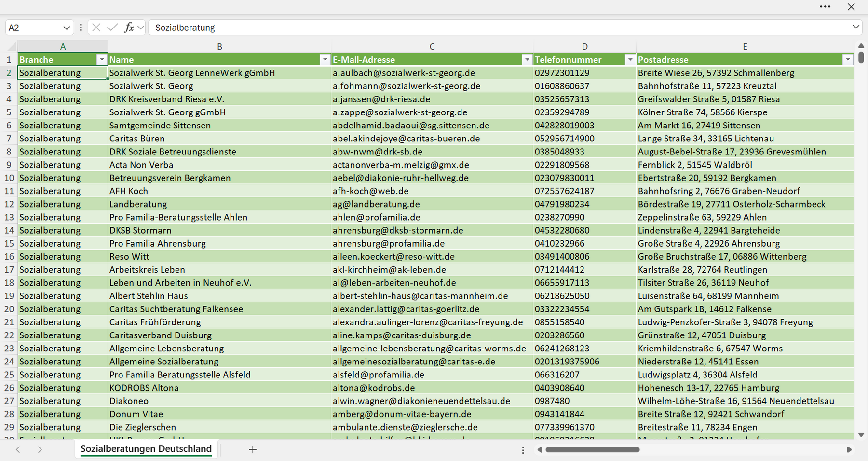Confirm the formula bar entry
Screen dimensions: 868x461
coord(112,28)
